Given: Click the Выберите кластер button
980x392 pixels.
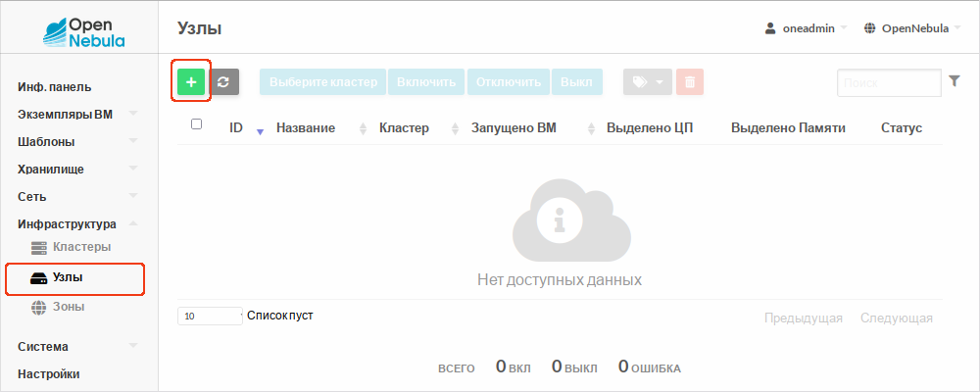Looking at the screenshot, I should [x=322, y=82].
